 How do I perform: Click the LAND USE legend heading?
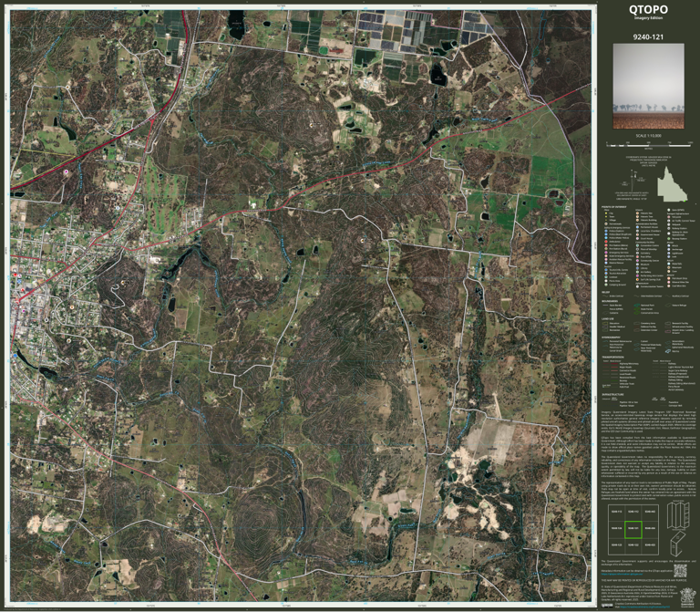click(x=608, y=319)
